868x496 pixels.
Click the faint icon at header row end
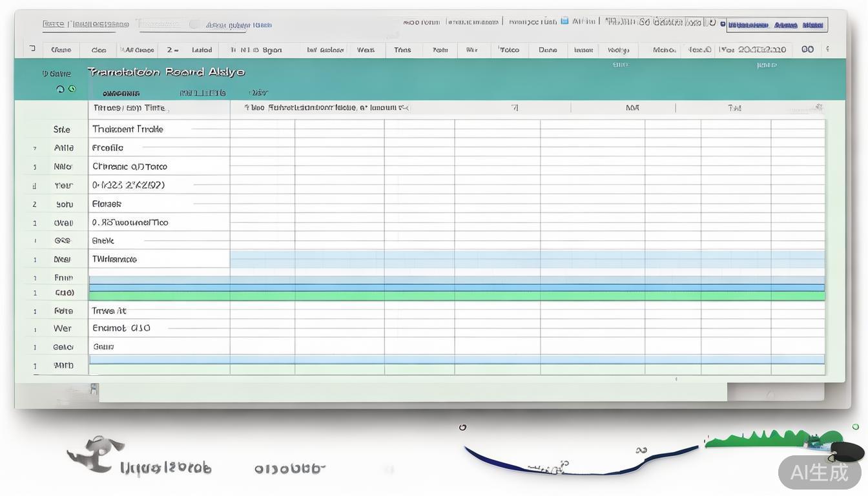coord(818,108)
